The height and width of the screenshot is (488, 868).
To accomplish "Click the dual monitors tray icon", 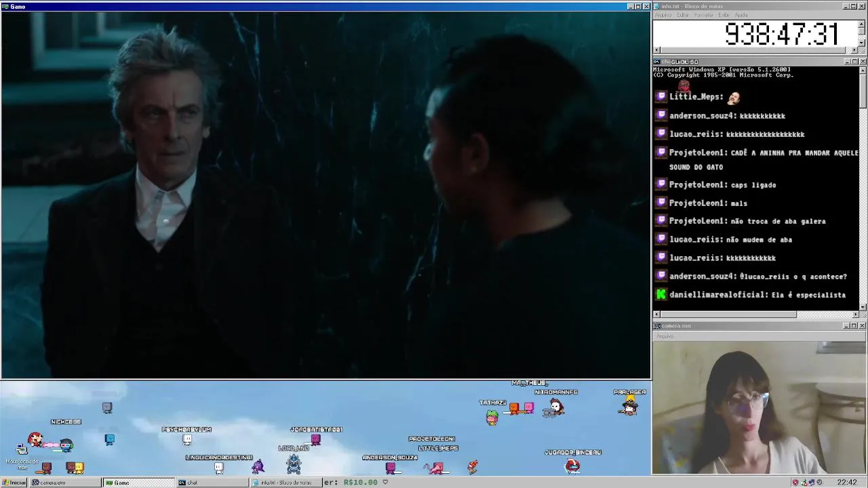I will point(811,483).
